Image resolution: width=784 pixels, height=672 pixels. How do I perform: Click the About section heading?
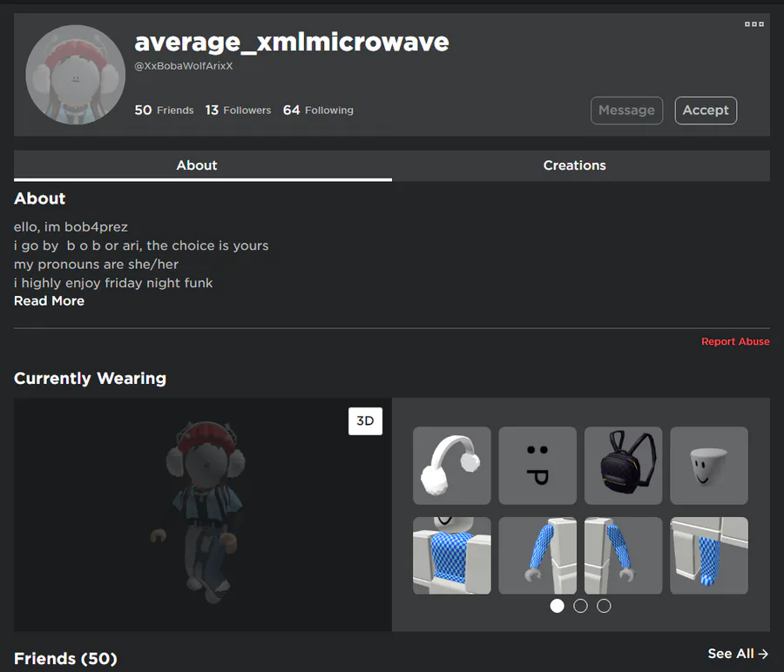pos(39,198)
